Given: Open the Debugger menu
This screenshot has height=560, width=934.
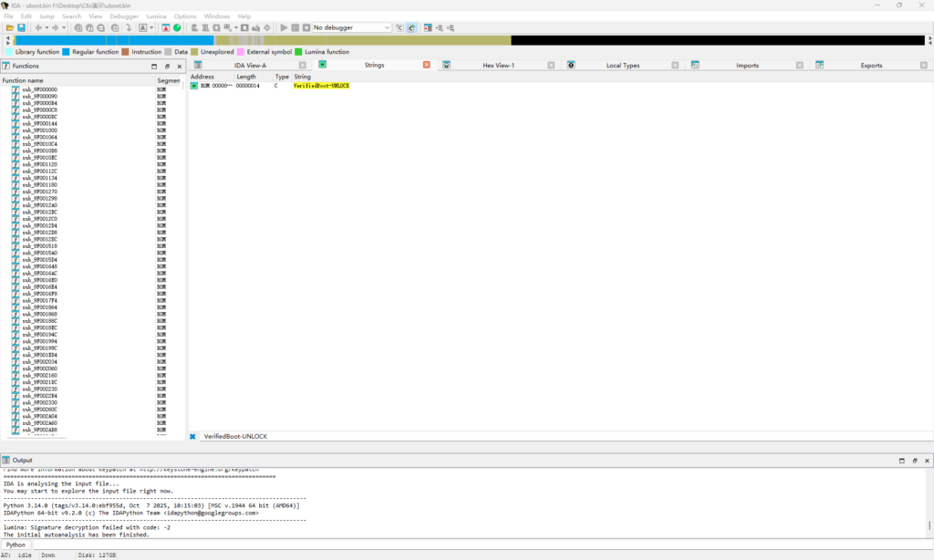Looking at the screenshot, I should click(x=124, y=16).
